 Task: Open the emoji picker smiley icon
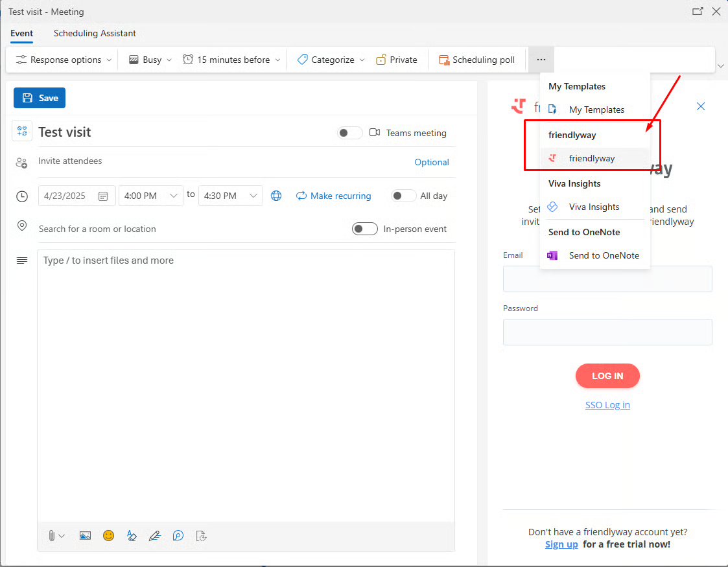coord(108,536)
